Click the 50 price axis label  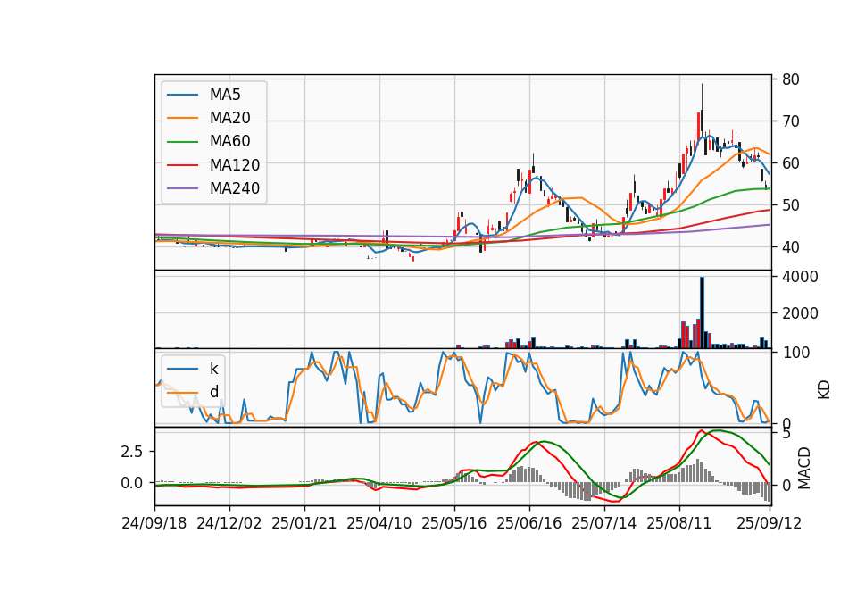790,205
